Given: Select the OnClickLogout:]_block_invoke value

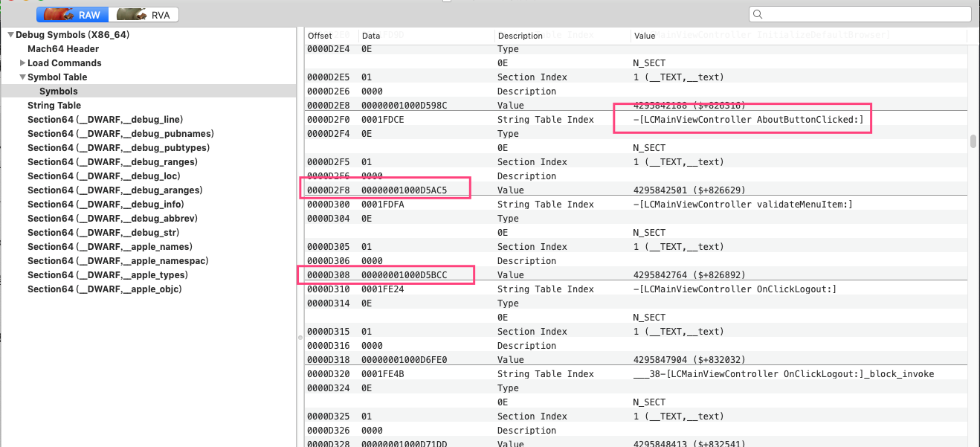Looking at the screenshot, I should (783, 374).
